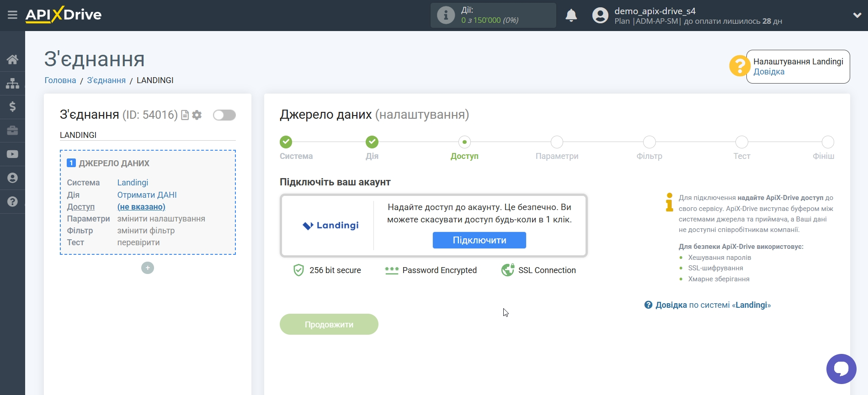Open Довідка по системі Landingi link
This screenshot has width=868, height=395.
(708, 305)
